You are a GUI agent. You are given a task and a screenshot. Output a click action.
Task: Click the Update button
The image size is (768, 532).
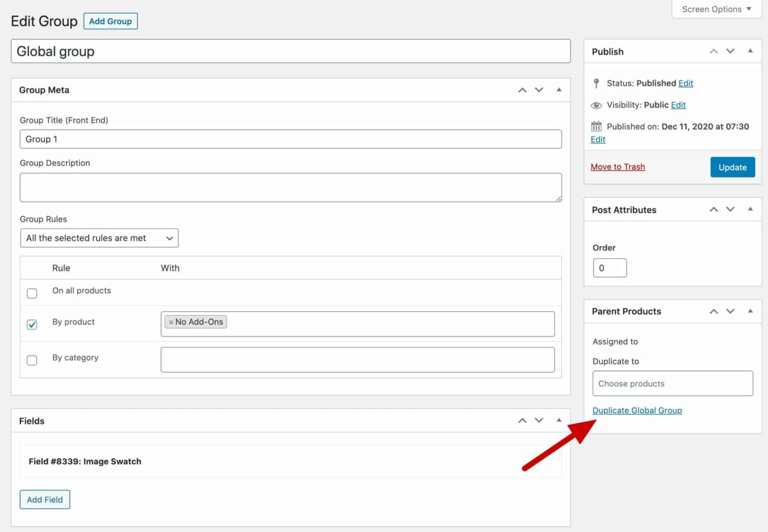tap(732, 167)
